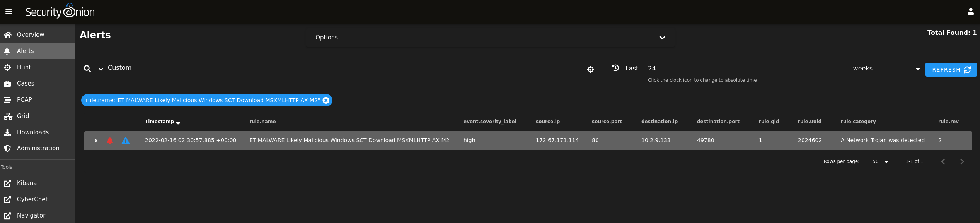Click the crosshair icon beside Hunt
This screenshot has height=223, width=980.
pyautogui.click(x=7, y=67)
